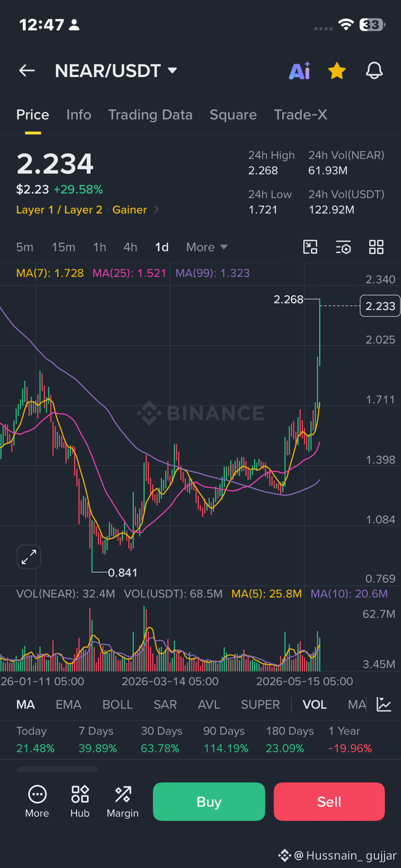Screen dimensions: 401x868
Task: Toggle the MA indicator
Action: tap(26, 704)
